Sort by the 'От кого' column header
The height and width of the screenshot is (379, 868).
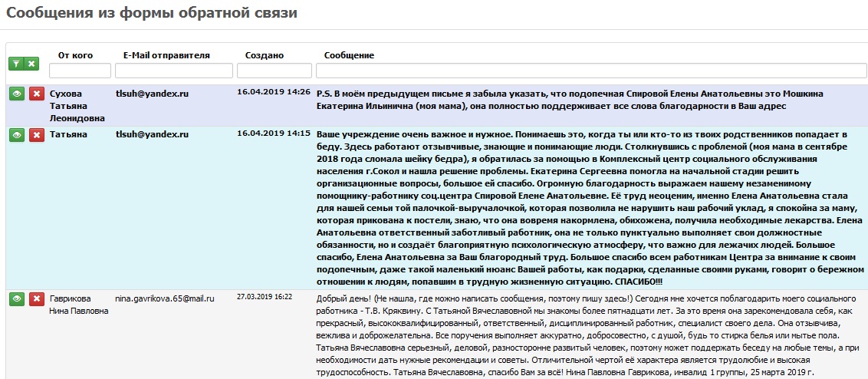tap(75, 55)
